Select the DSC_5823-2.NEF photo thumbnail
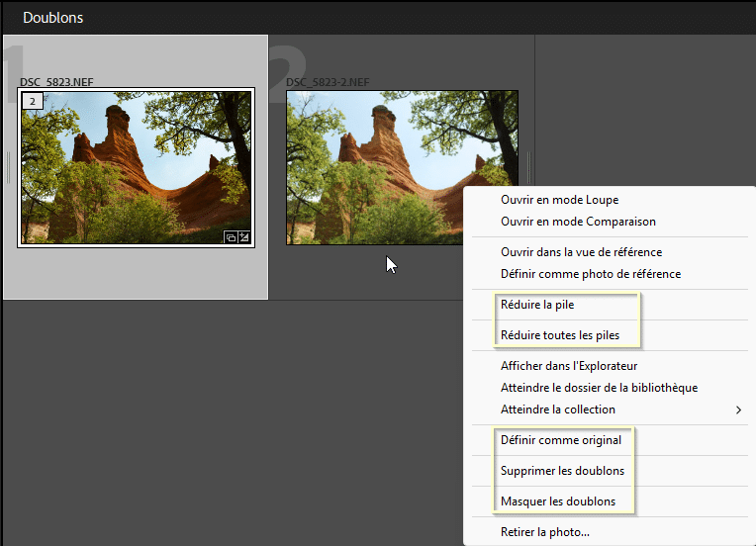The height and width of the screenshot is (546, 756). click(402, 168)
